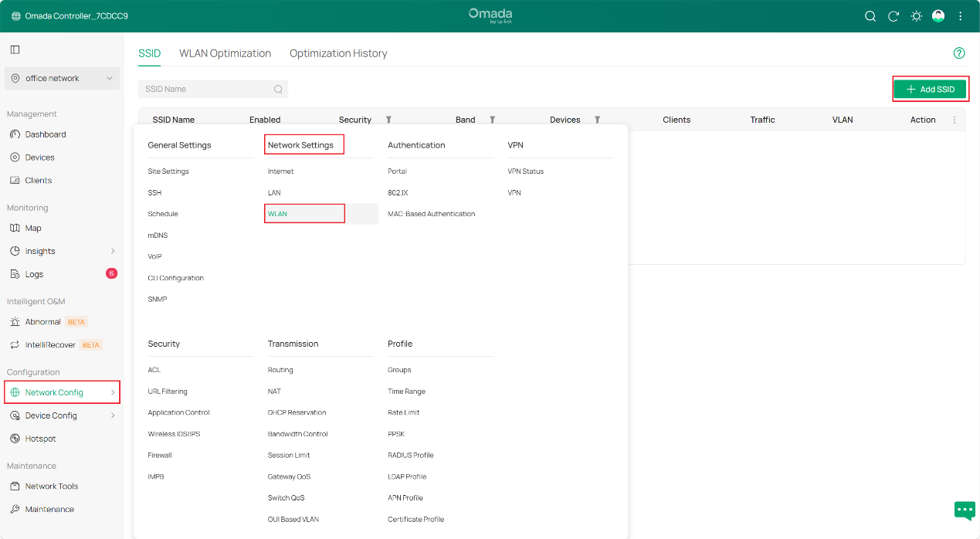The width and height of the screenshot is (980, 539).
Task: Click the global search magnifier icon
Action: click(x=870, y=16)
